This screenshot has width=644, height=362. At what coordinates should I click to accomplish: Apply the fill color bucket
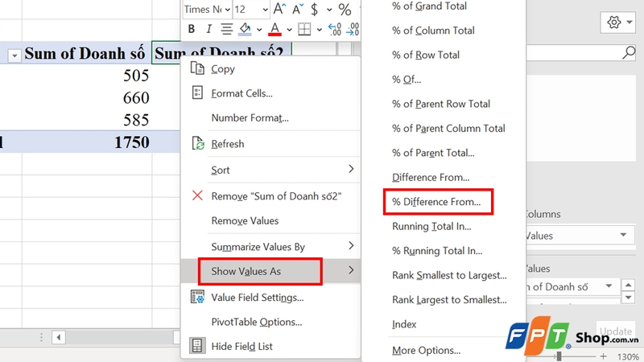246,29
